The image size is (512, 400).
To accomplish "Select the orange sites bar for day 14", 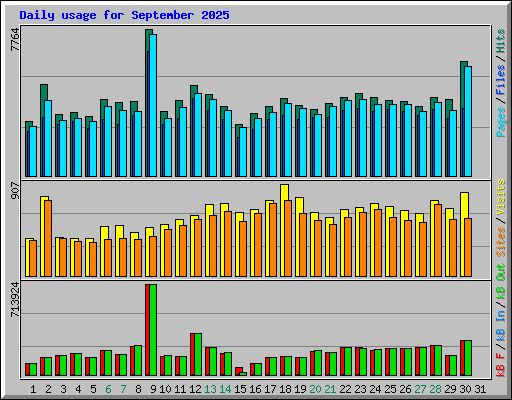I will [228, 244].
